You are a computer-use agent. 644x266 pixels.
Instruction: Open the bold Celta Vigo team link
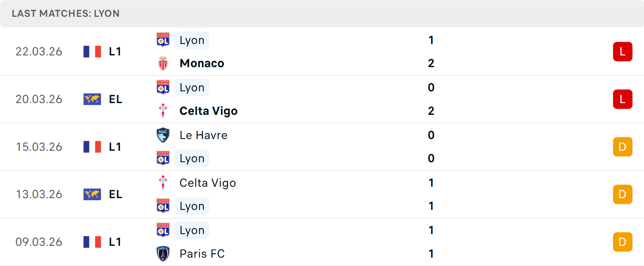tap(208, 111)
